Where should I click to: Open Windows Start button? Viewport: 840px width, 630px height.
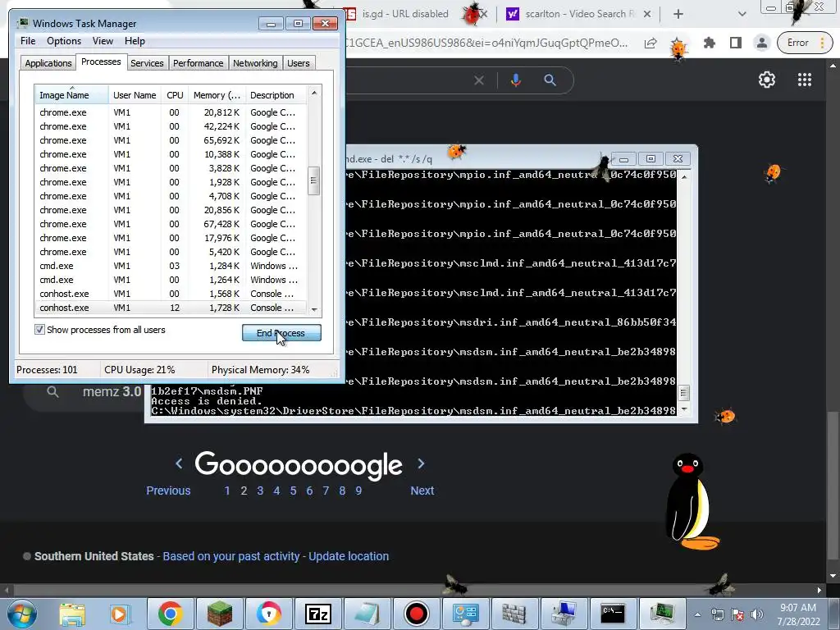(x=21, y=614)
